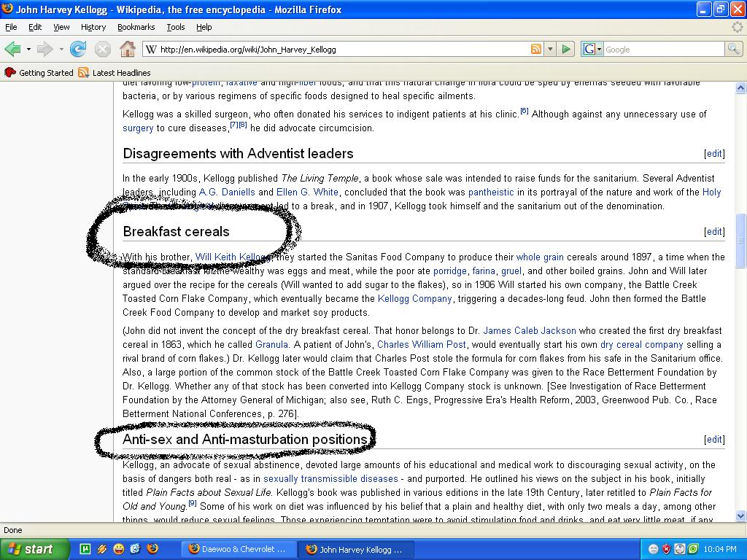Image resolution: width=747 pixels, height=560 pixels.
Task: Open the Ellen G. White link
Action: tap(307, 192)
